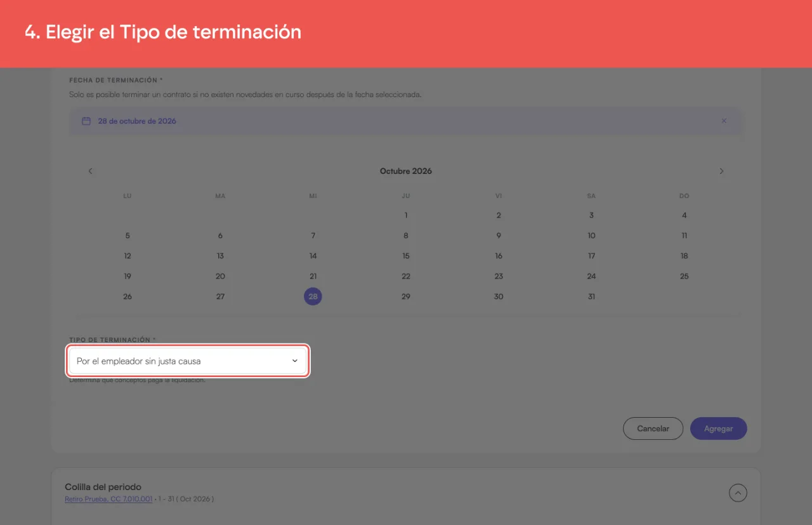Select day 15 in October calendar
812x525 pixels.
(x=406, y=256)
